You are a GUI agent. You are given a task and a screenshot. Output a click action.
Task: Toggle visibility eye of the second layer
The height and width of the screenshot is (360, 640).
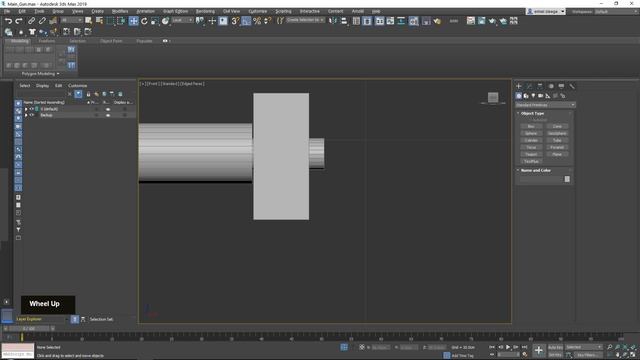click(x=32, y=115)
